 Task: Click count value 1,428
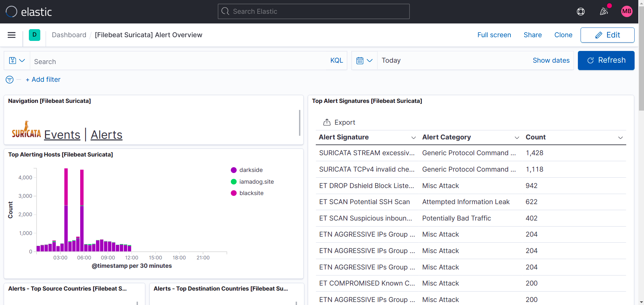(x=534, y=153)
